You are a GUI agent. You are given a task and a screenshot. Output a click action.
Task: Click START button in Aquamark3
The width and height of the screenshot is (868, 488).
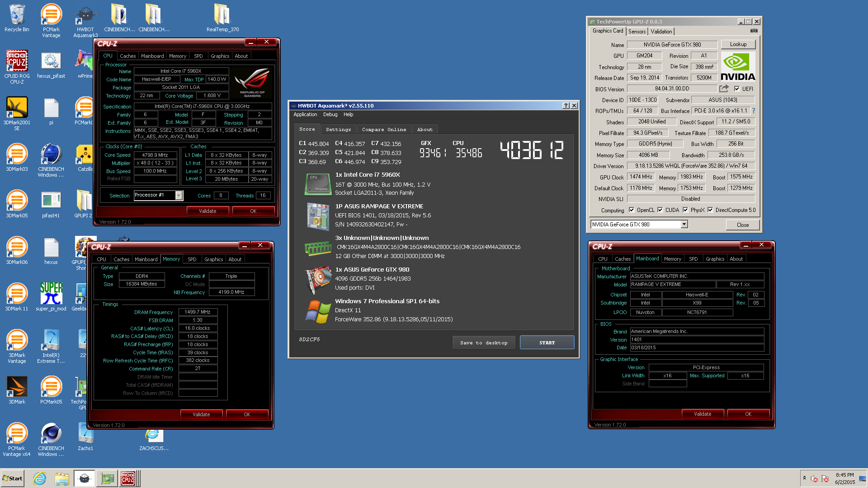[x=547, y=343]
